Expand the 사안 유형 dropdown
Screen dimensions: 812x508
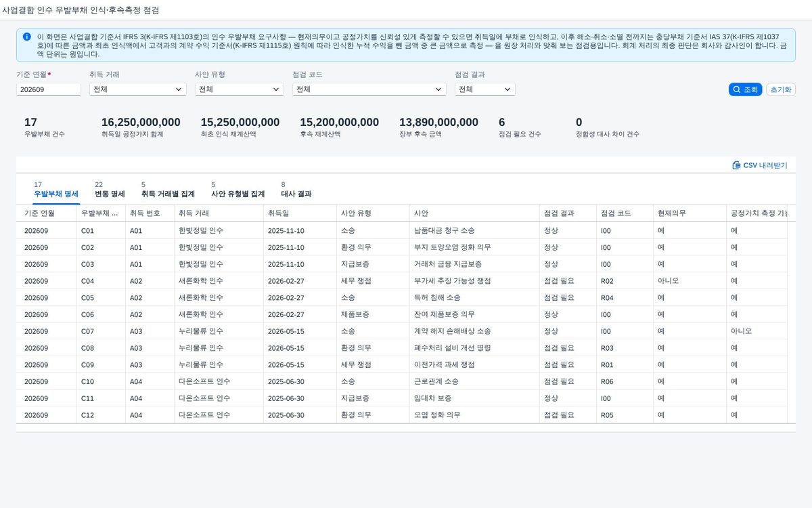click(240, 89)
